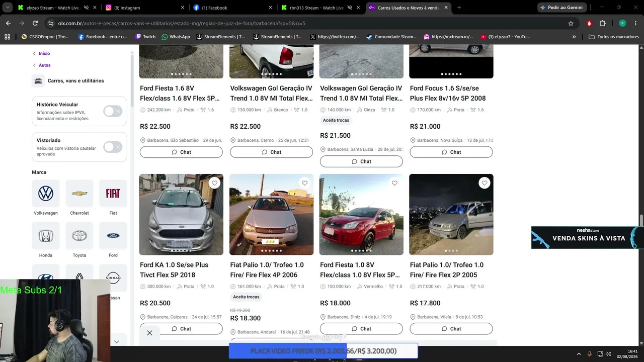The image size is (644, 362).
Task: Open the Chrome profile avatar
Action: [622, 23]
